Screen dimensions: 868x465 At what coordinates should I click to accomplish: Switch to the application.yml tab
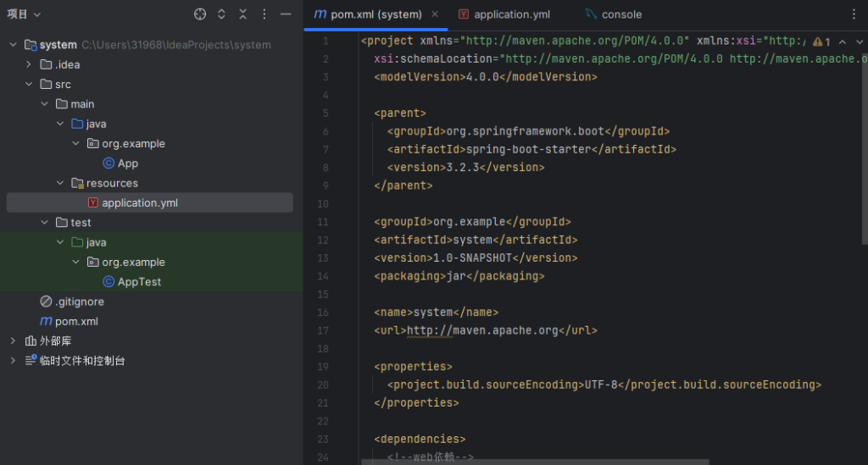coord(510,14)
